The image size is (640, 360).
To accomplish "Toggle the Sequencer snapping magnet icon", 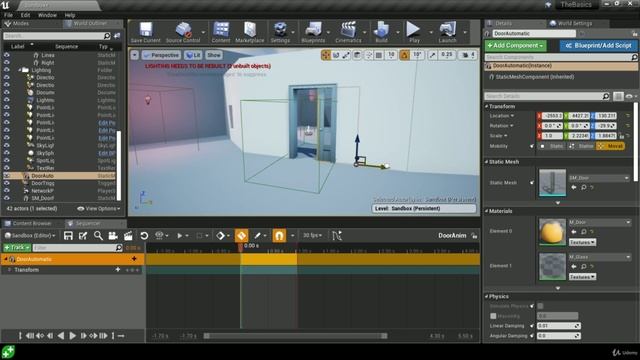I will click(279, 236).
